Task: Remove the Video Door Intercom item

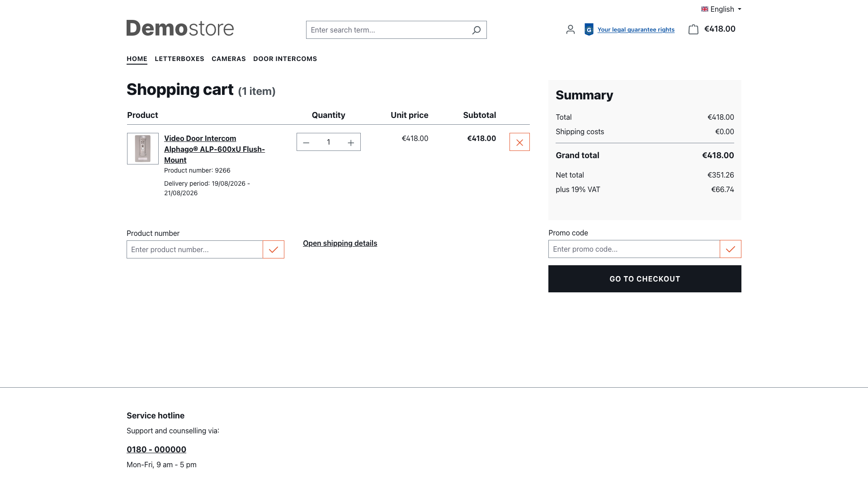Action: point(519,142)
